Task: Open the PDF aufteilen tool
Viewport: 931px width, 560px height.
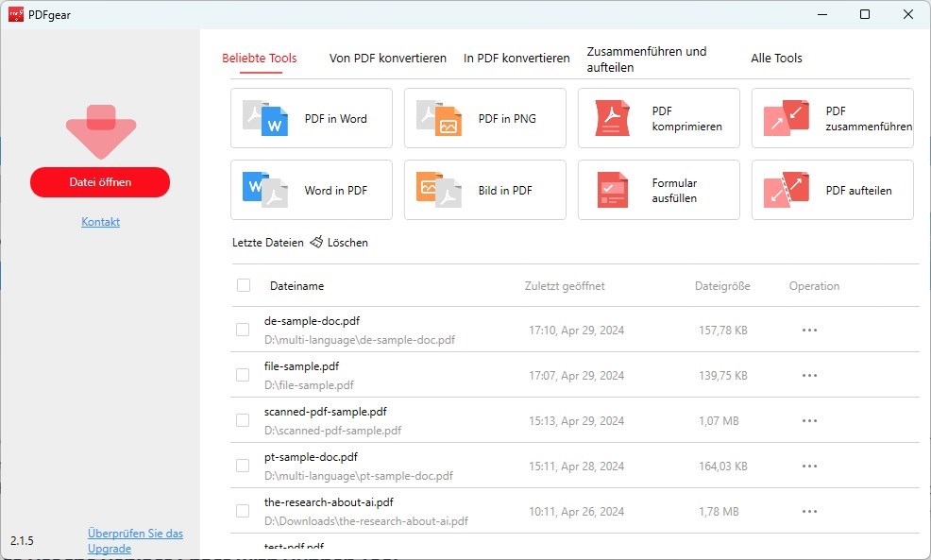Action: point(831,189)
